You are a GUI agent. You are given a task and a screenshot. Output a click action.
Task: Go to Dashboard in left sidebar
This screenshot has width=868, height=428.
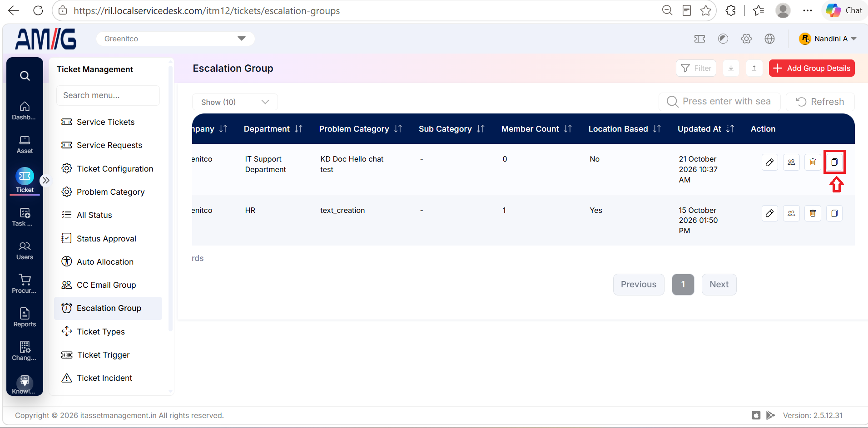[x=25, y=111]
